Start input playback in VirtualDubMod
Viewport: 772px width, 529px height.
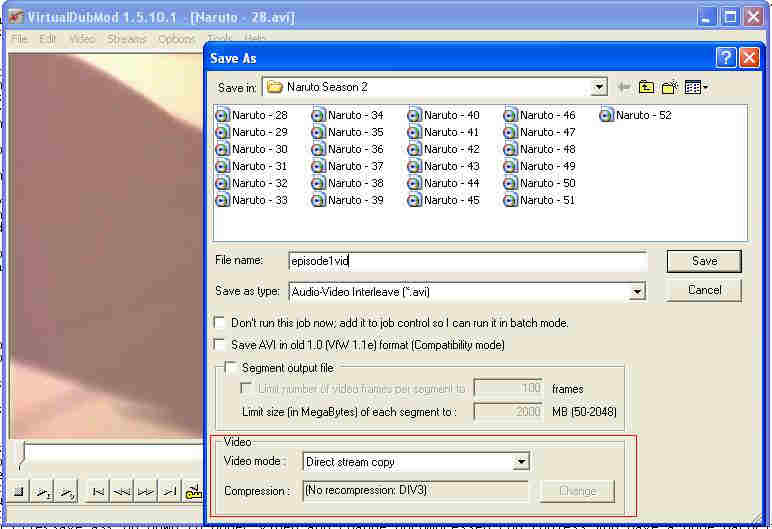(x=43, y=492)
